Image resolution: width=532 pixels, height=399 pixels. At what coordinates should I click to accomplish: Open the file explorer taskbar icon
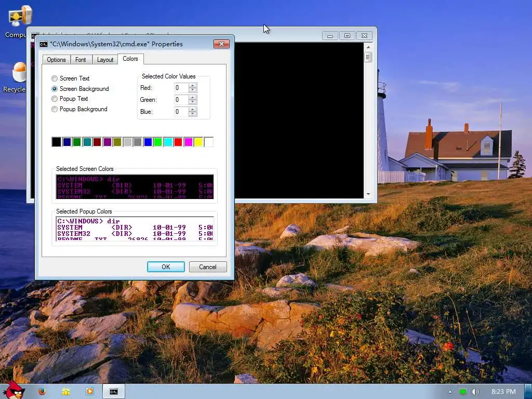66,392
